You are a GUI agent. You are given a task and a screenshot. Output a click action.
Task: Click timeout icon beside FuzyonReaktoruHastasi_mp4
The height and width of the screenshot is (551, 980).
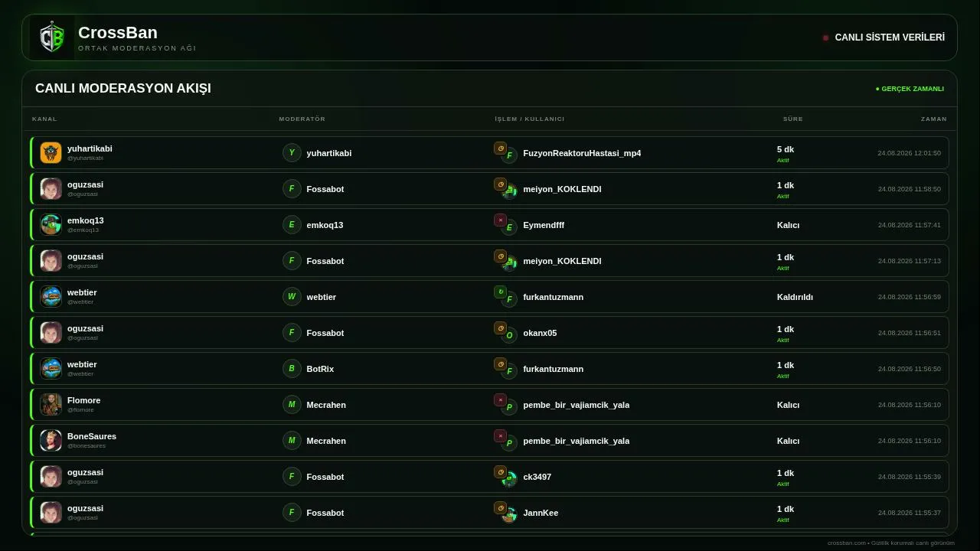500,148
